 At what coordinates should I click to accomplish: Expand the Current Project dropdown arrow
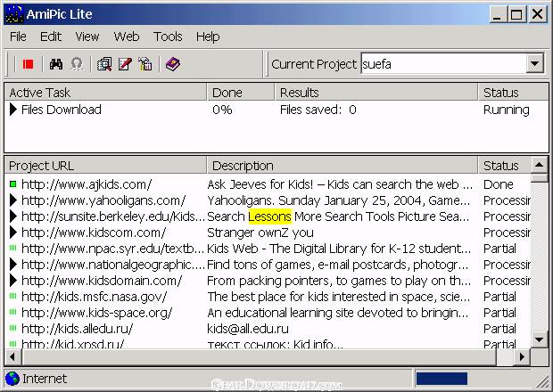tap(534, 64)
